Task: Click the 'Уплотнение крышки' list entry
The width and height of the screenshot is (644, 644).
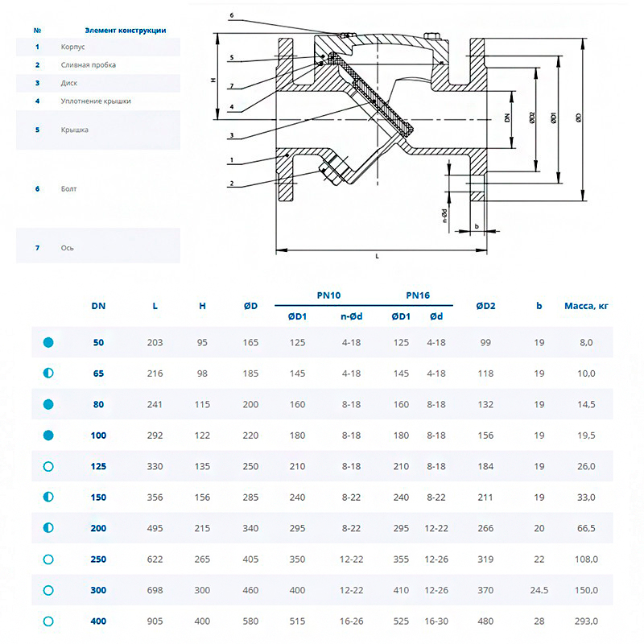Action: 95,101
